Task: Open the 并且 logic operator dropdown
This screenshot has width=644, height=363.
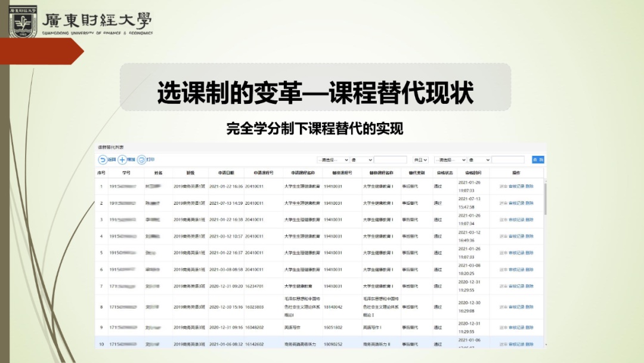Action: (421, 160)
